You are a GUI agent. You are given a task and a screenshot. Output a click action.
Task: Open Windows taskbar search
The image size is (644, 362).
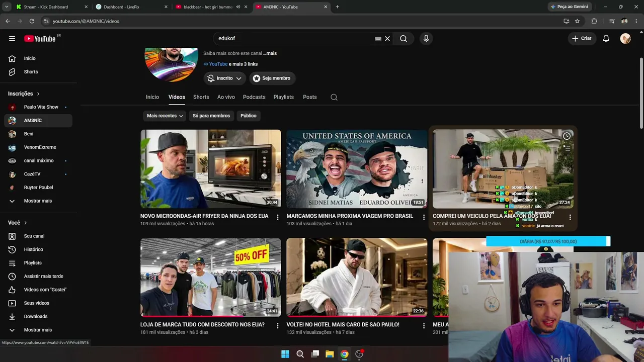(300, 354)
